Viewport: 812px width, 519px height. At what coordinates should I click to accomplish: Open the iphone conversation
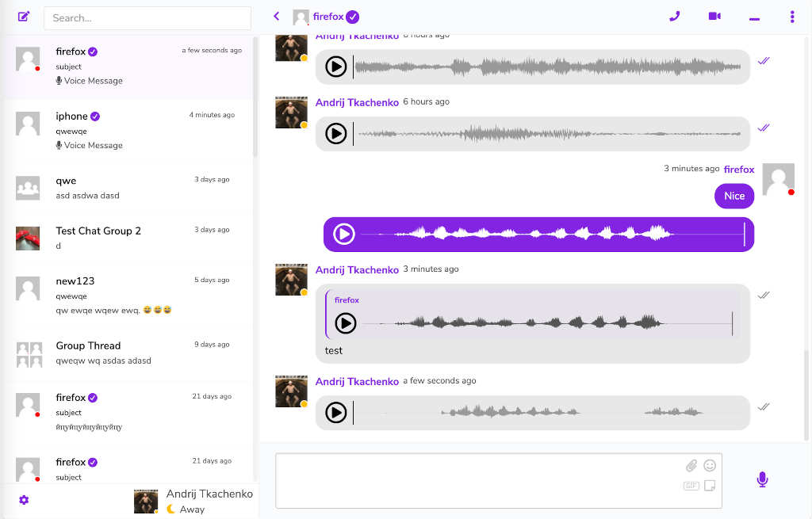[x=128, y=131]
